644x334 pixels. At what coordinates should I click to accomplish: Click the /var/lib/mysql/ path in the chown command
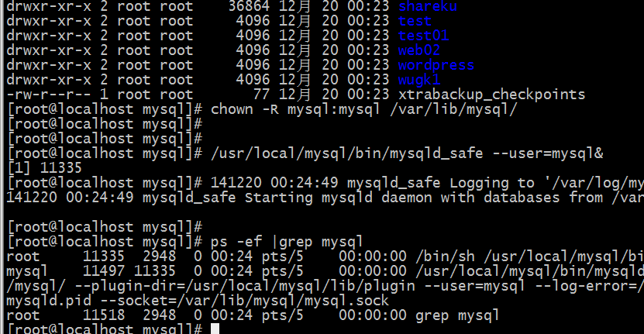[x=453, y=110]
